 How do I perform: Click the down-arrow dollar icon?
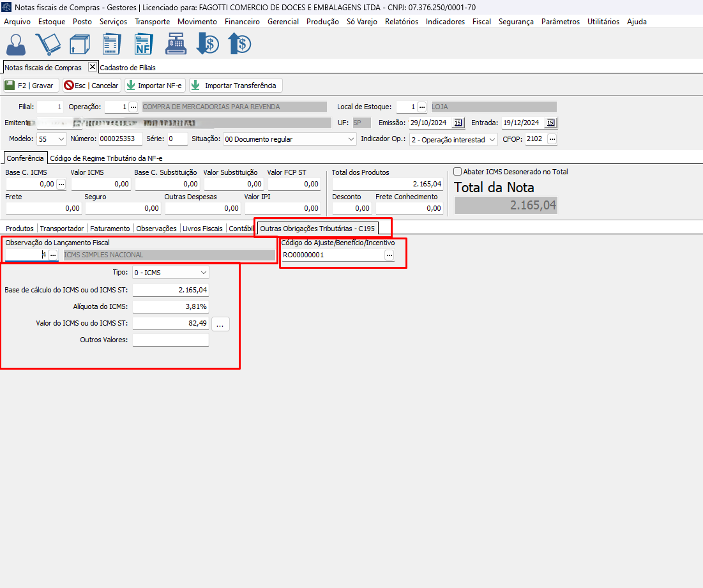tap(207, 44)
